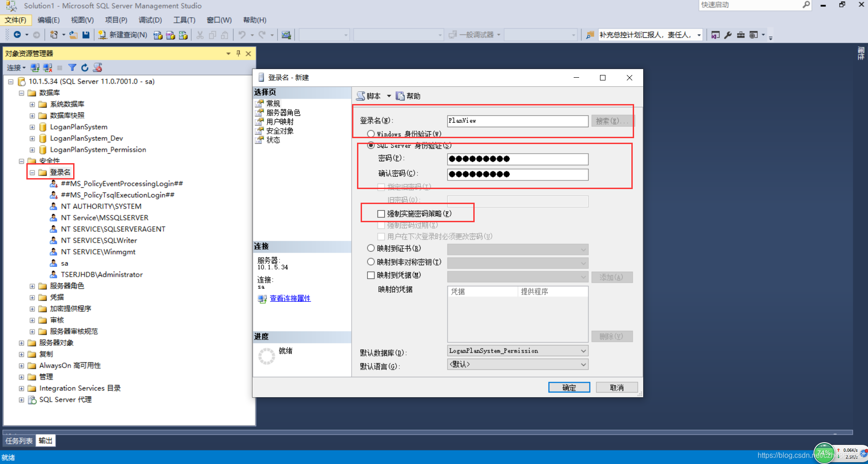This screenshot has height=464, width=868.
Task: Click the filter funnel icon
Action: pos(72,68)
